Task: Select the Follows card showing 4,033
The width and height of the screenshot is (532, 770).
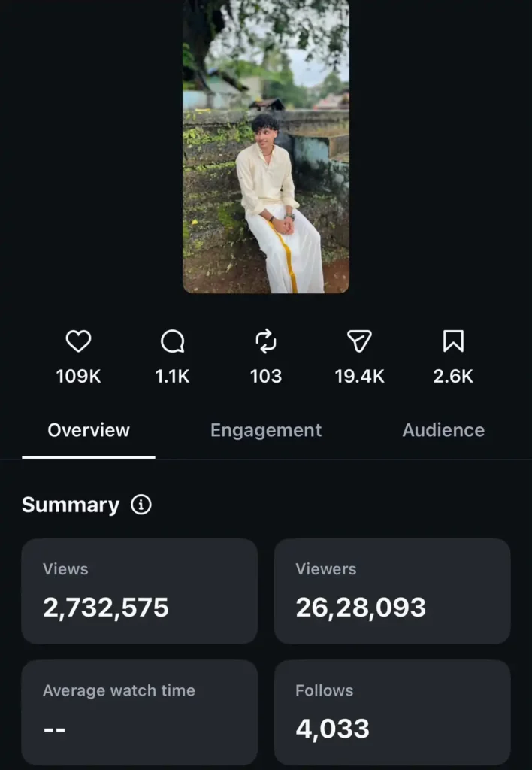Action: click(x=392, y=713)
